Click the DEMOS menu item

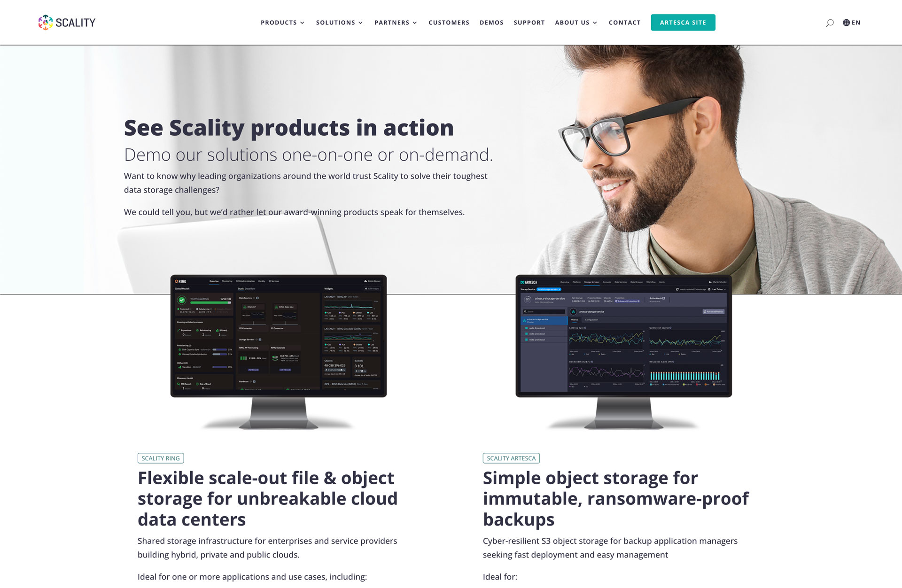click(x=492, y=22)
